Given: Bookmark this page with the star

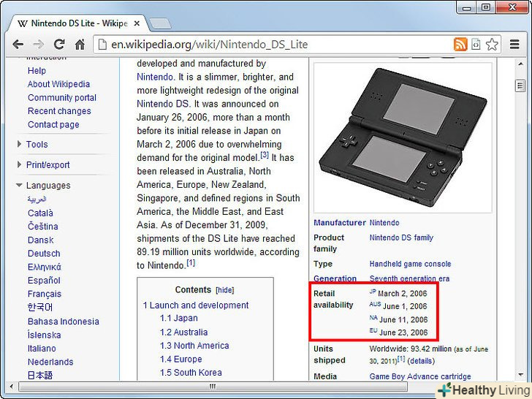Looking at the screenshot, I should [492, 45].
